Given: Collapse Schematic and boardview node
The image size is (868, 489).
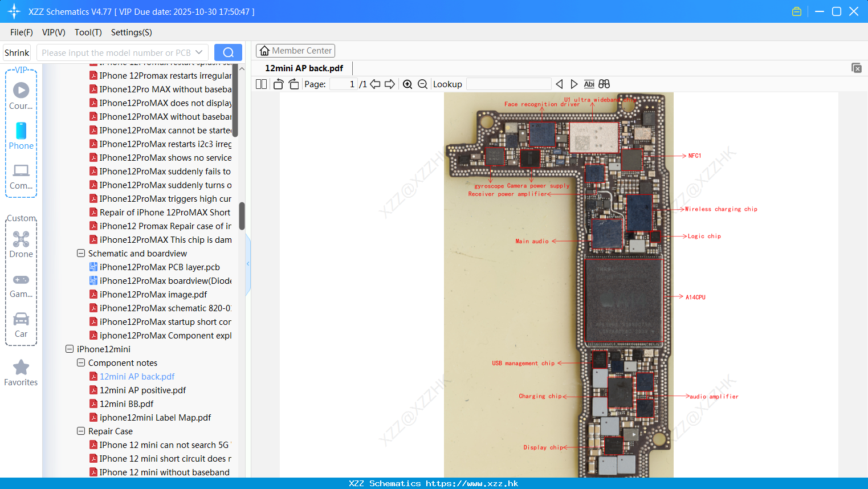Looking at the screenshot, I should [x=81, y=253].
